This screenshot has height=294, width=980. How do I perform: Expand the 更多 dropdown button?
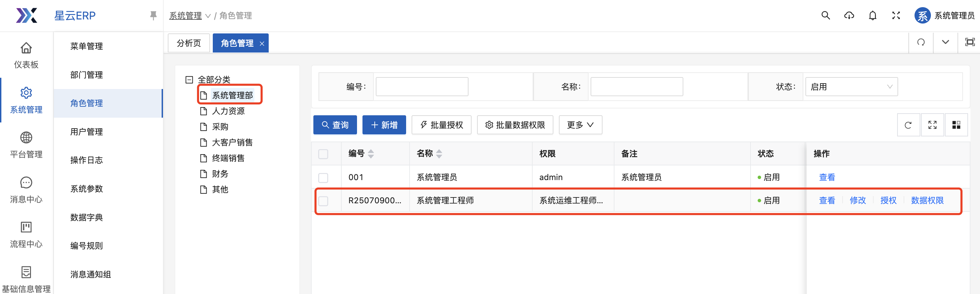(x=580, y=125)
